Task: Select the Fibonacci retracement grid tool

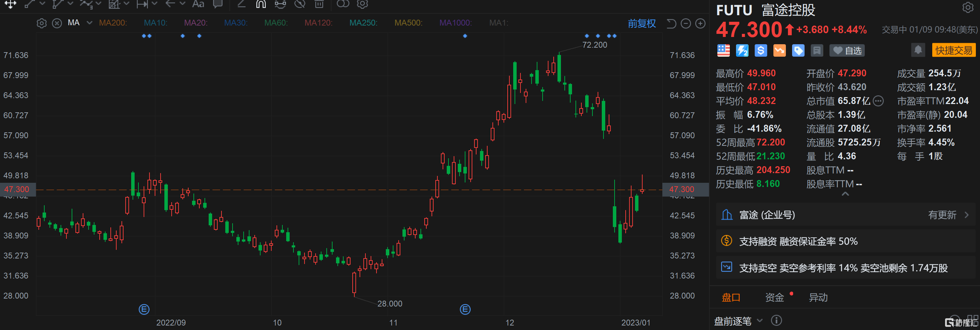Action: pos(114,4)
